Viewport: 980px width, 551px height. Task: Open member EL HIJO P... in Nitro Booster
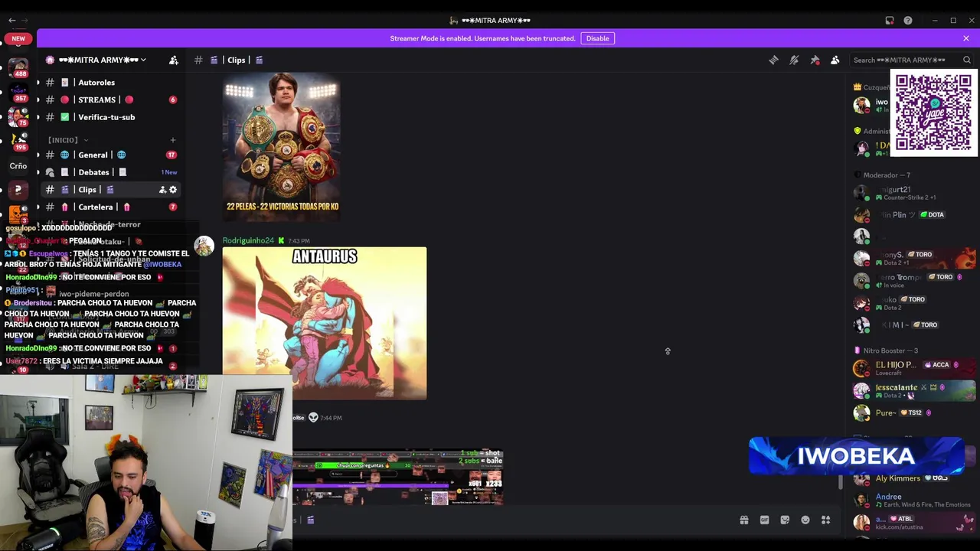pyautogui.click(x=914, y=368)
